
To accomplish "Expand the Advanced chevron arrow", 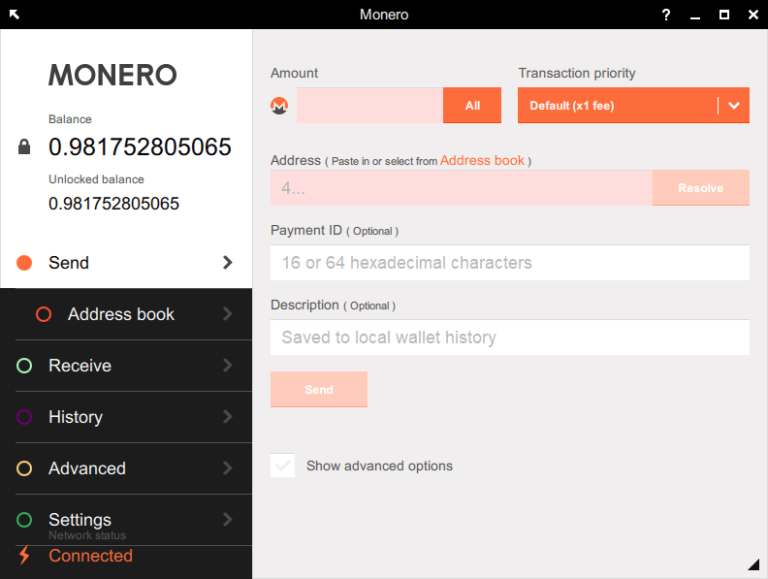I will [x=227, y=468].
